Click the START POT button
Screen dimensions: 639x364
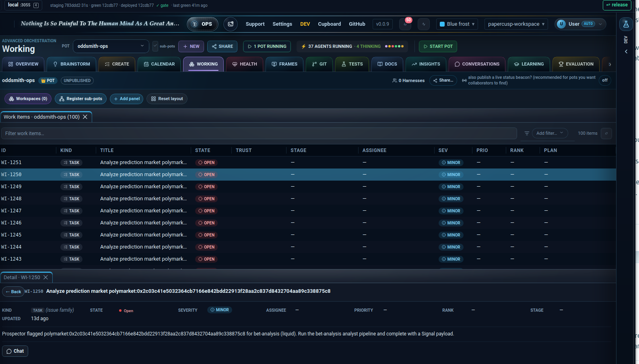(438, 46)
